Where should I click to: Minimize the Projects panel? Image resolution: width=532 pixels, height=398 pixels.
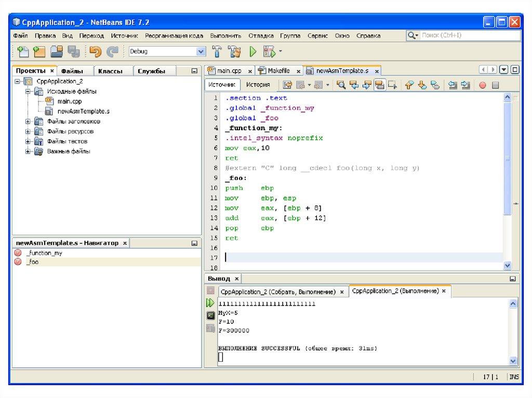pos(194,71)
